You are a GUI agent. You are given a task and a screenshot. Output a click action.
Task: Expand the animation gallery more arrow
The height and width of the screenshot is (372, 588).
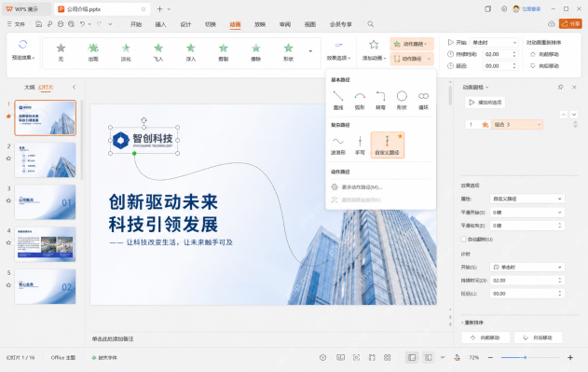click(x=310, y=51)
